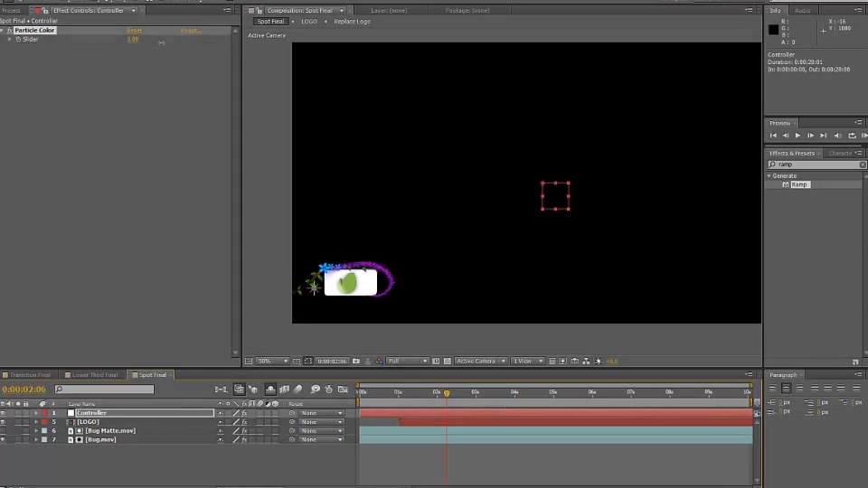Take a snapshot with the camera icon
This screenshot has height=488, width=868.
click(356, 361)
